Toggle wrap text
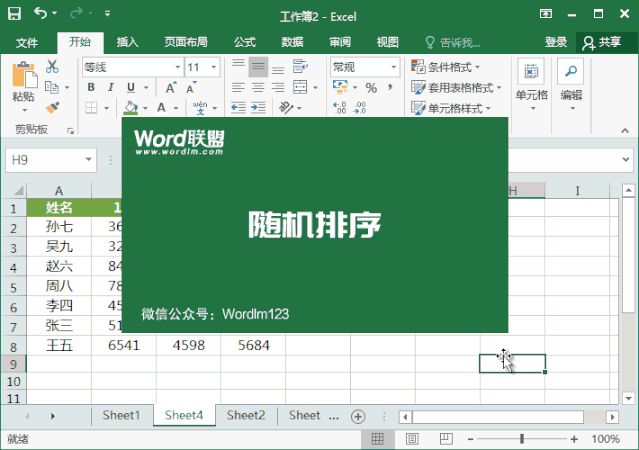The height and width of the screenshot is (450, 639). [300, 66]
